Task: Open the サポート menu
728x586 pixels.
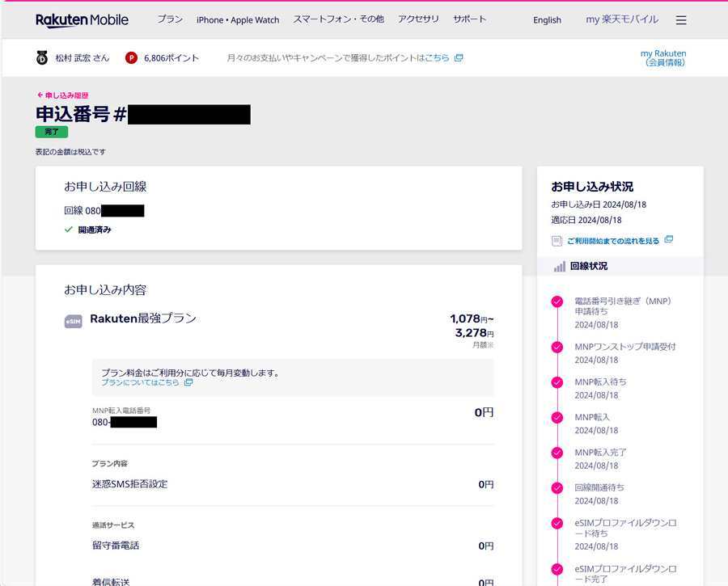Action: 470,19
